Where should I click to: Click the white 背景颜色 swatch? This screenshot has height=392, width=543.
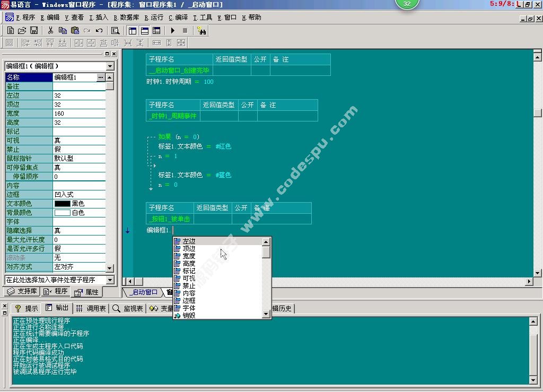pyautogui.click(x=63, y=213)
